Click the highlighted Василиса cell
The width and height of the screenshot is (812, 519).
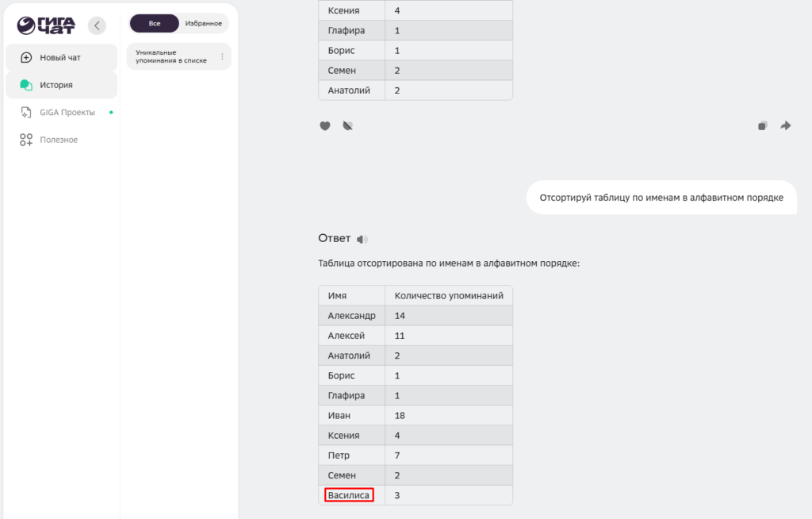click(x=350, y=495)
